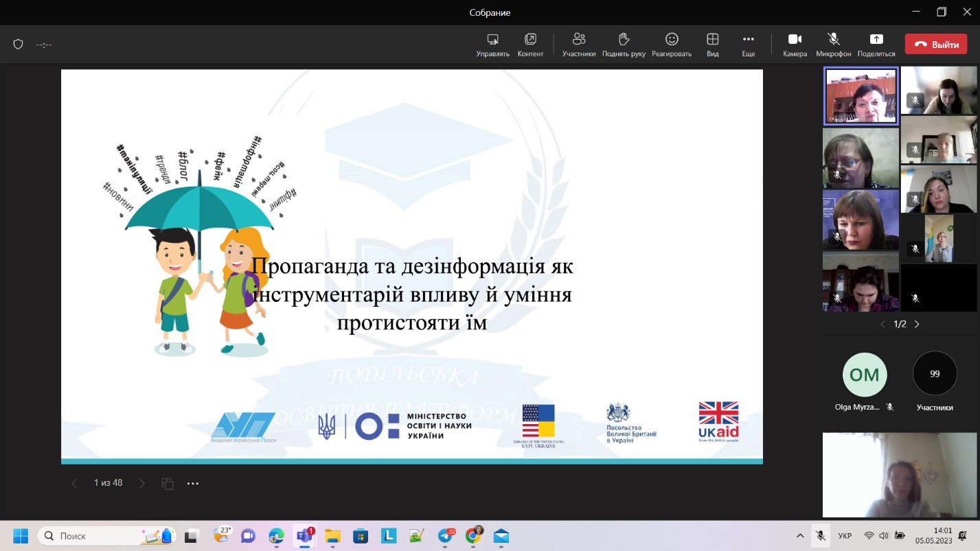Switch the УКР keyboard language indicator
The width and height of the screenshot is (980, 551).
pyautogui.click(x=845, y=536)
